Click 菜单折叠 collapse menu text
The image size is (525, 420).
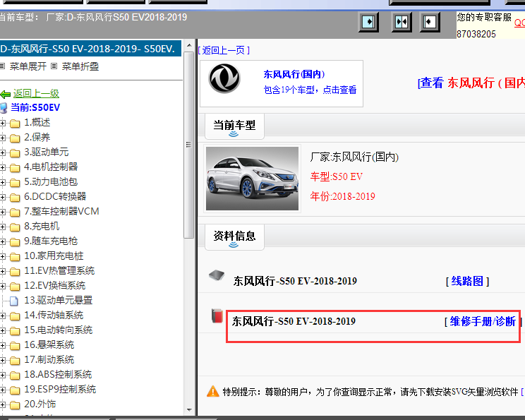click(80, 66)
